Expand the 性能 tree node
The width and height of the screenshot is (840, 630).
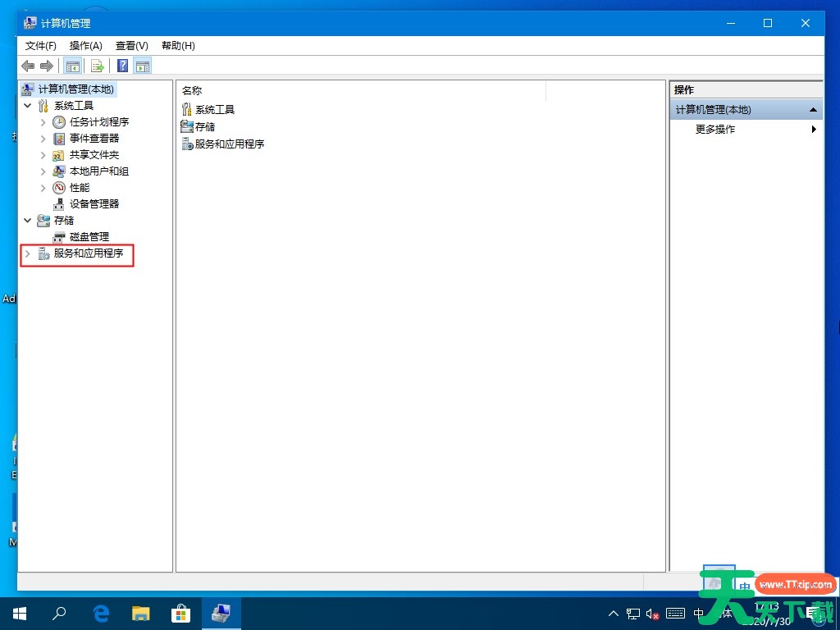pos(43,188)
